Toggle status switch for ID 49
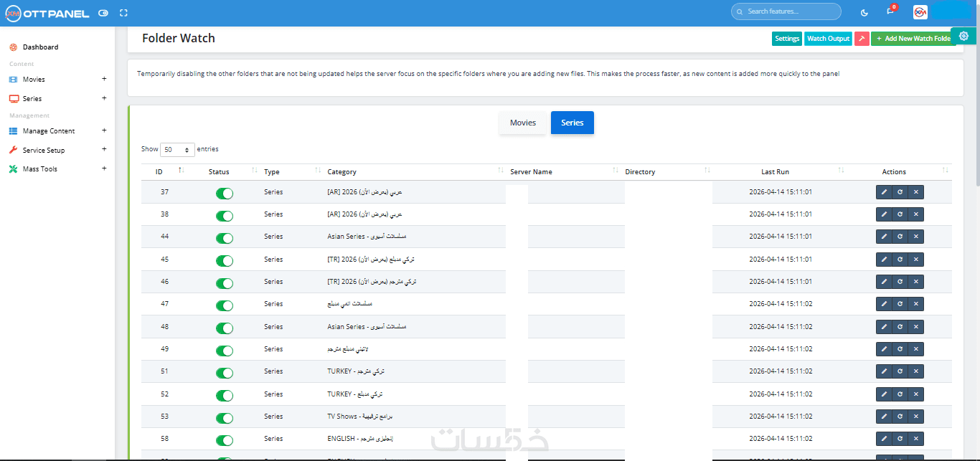 point(225,351)
